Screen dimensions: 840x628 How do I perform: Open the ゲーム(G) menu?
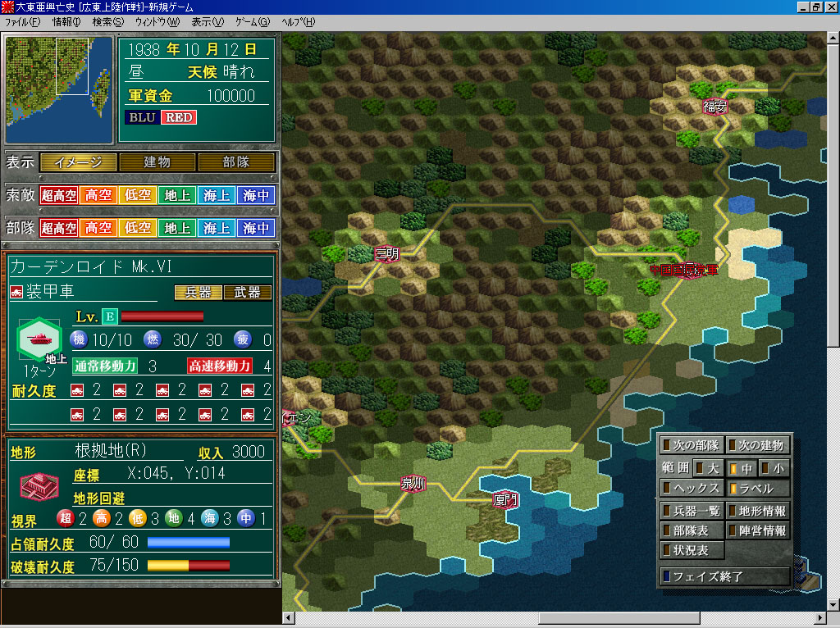point(253,22)
